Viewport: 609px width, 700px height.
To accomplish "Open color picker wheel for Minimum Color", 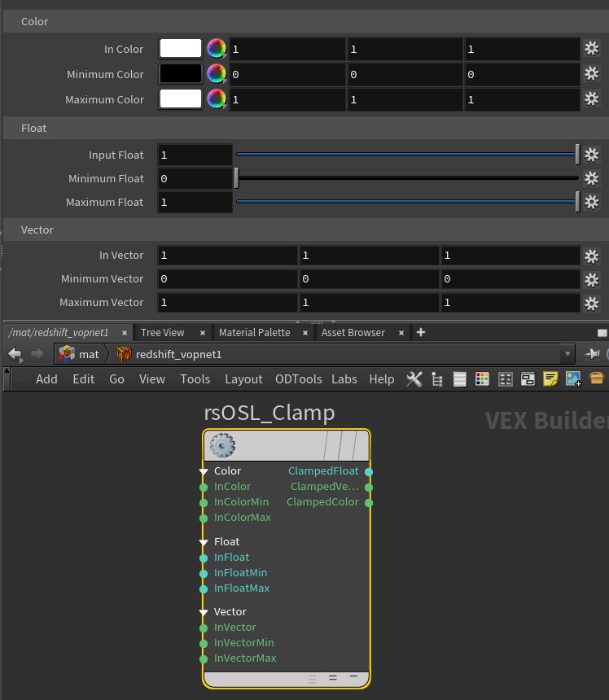I will coord(217,74).
